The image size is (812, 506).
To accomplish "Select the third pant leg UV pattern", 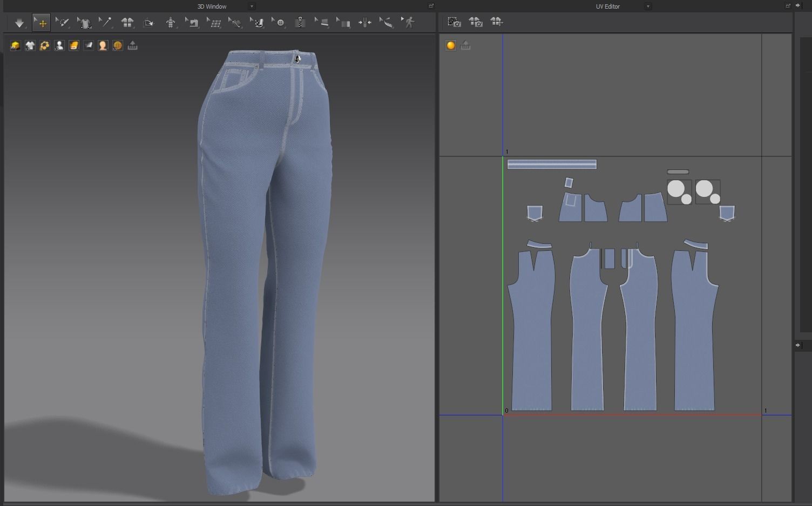I will pos(641,329).
